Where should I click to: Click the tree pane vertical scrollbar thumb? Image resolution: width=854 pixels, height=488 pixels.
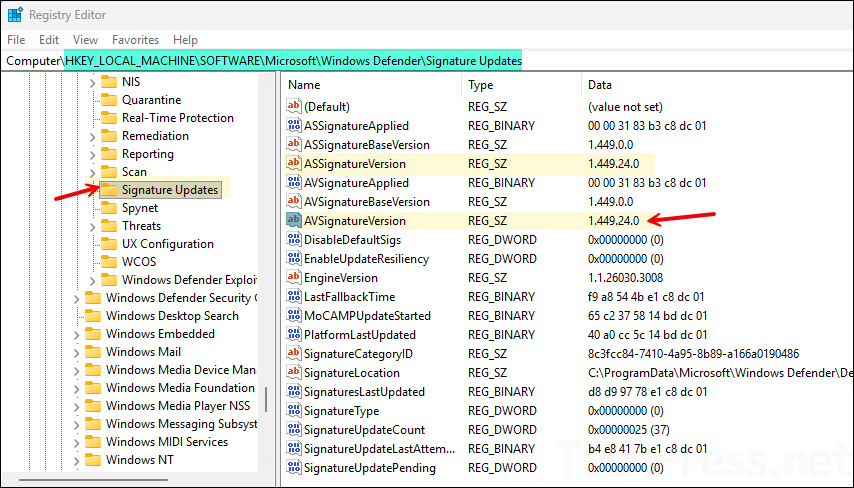tap(266, 399)
